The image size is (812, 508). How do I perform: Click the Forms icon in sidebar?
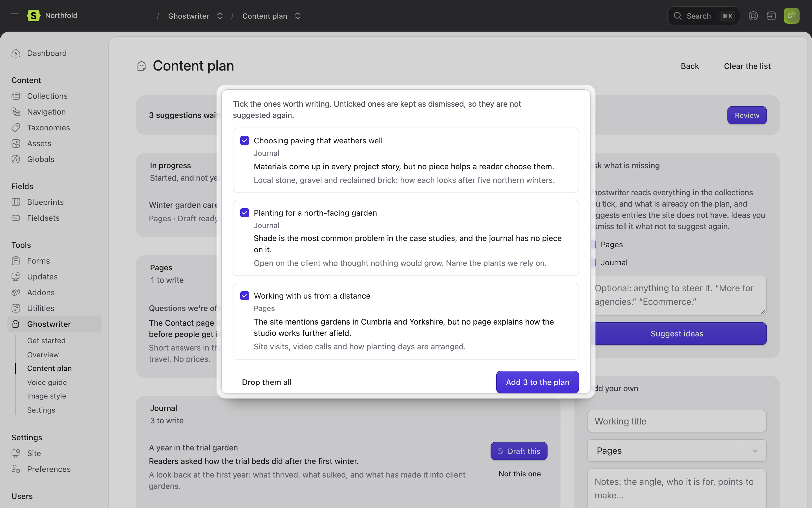(x=16, y=261)
